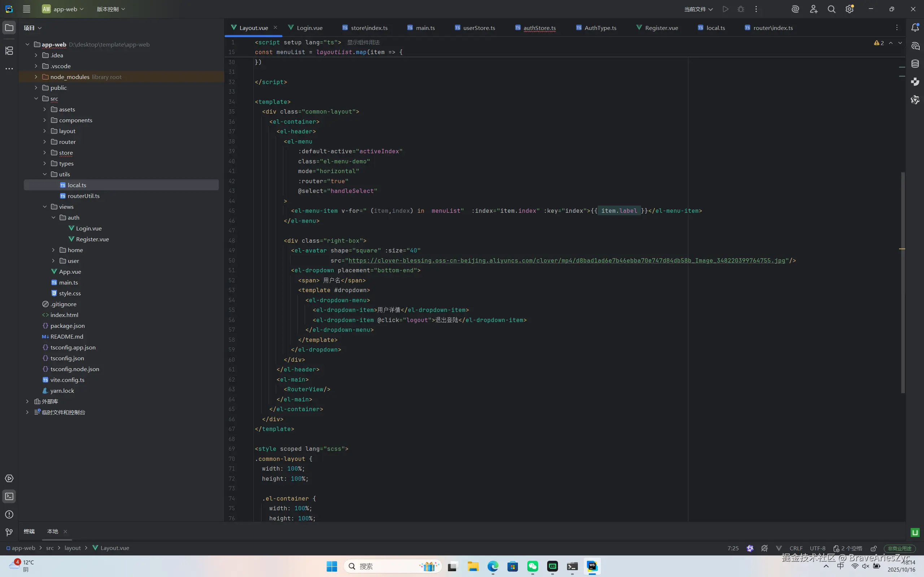This screenshot has width=924, height=577.
Task: Expand the node_modules folder
Action: pos(36,77)
